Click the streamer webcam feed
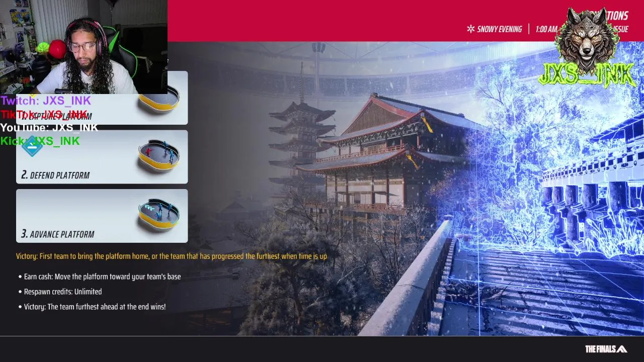 point(84,47)
